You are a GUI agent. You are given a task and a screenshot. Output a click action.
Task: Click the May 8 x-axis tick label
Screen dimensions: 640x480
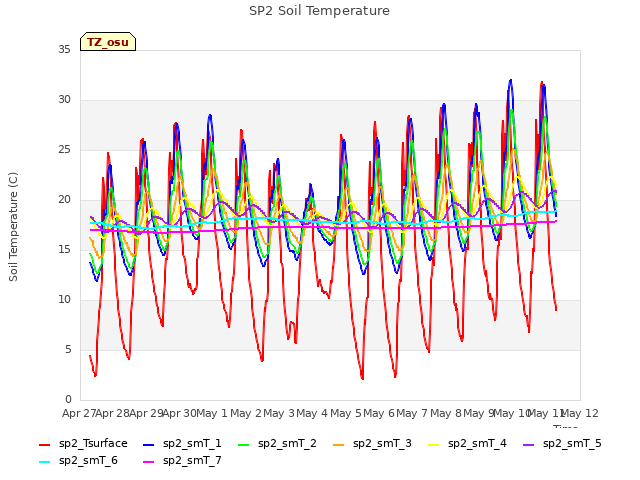(446, 413)
